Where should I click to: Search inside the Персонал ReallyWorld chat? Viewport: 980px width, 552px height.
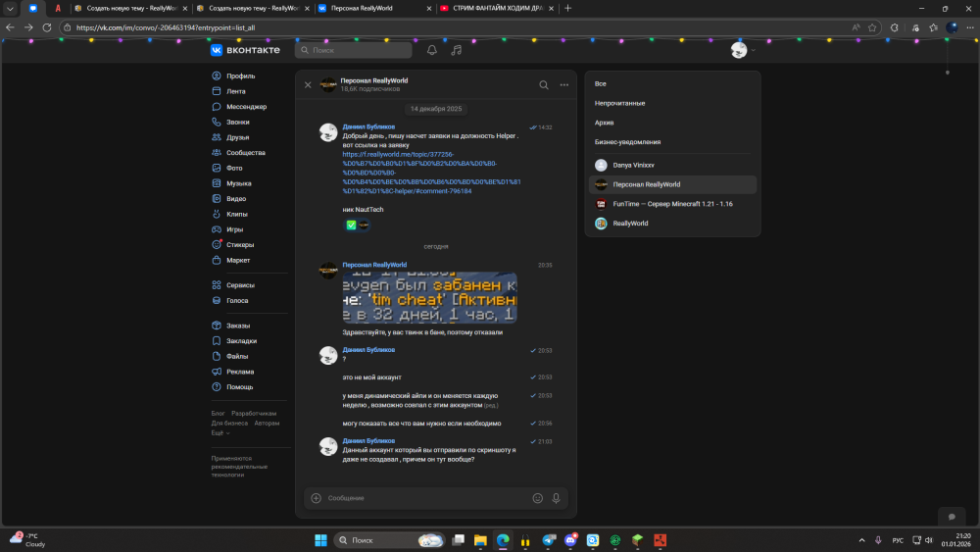click(544, 85)
